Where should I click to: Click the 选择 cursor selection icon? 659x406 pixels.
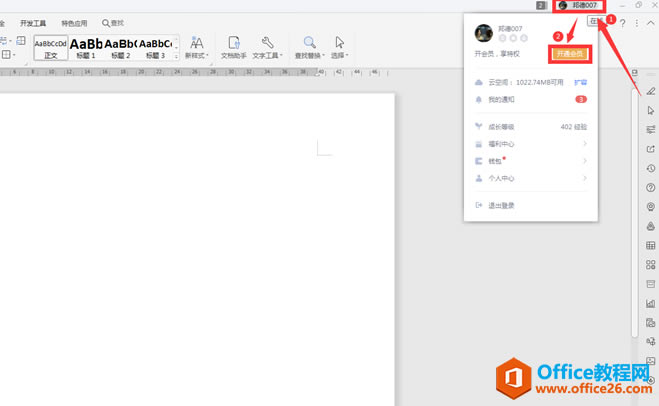(x=339, y=43)
